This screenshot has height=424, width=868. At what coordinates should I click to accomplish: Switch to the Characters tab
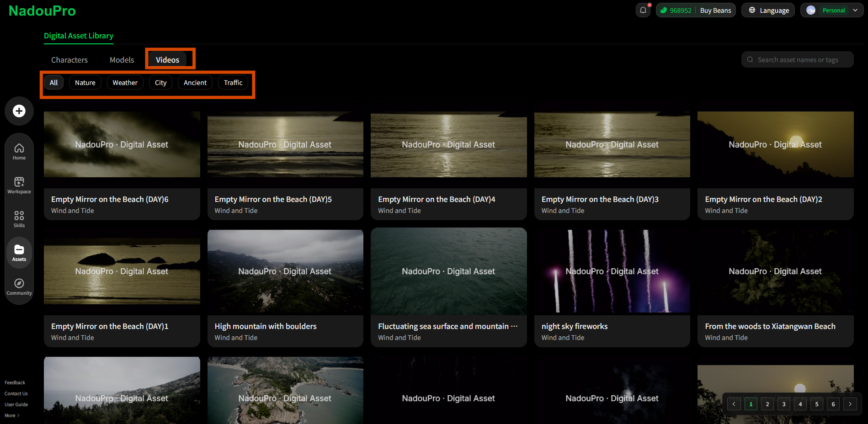pos(69,60)
